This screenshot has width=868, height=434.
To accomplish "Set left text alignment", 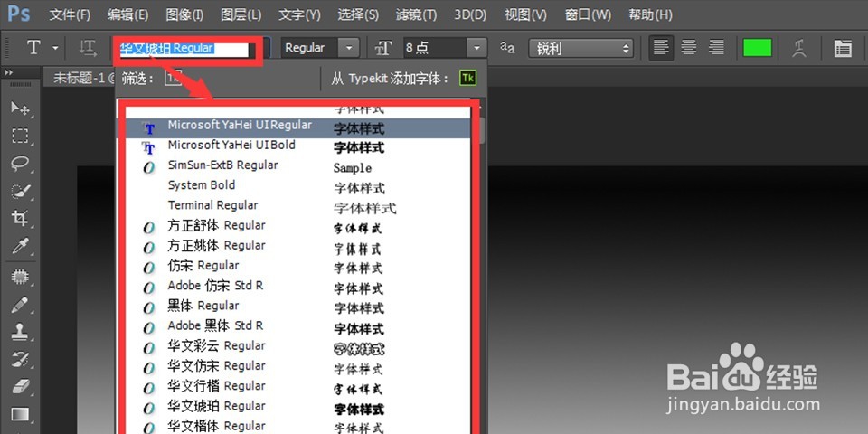I will coord(661,48).
